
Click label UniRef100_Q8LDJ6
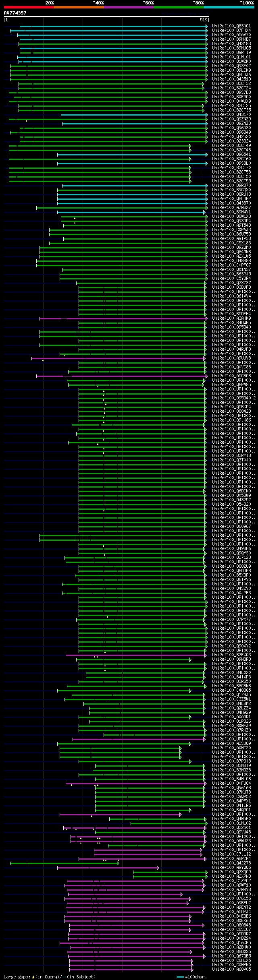[x=231, y=75]
